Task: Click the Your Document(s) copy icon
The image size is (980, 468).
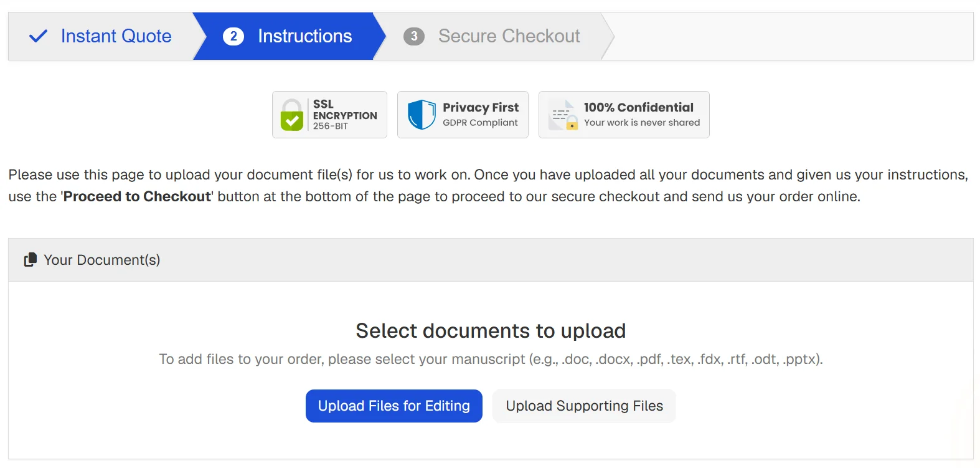Action: 30,260
